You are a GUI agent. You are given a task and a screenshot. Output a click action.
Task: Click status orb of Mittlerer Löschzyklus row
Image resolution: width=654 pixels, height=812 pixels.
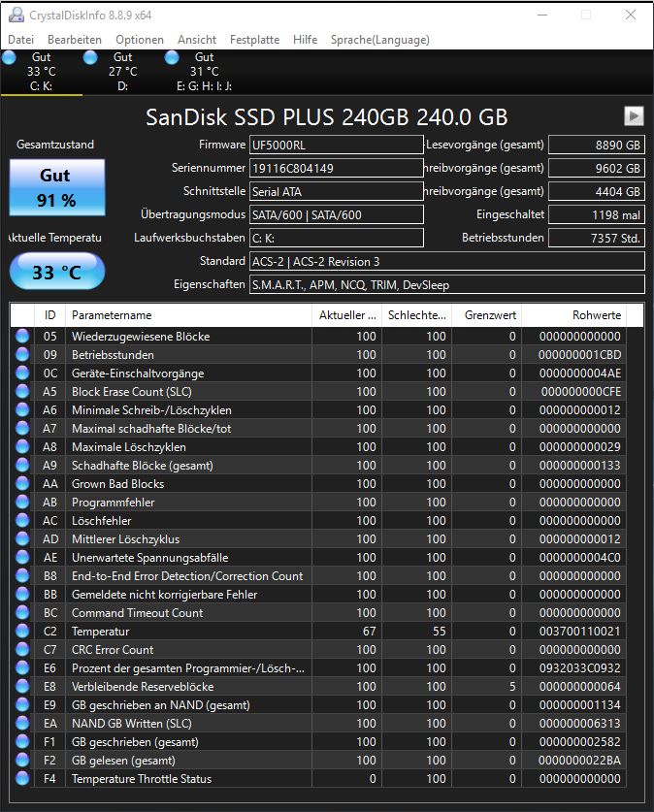point(22,539)
